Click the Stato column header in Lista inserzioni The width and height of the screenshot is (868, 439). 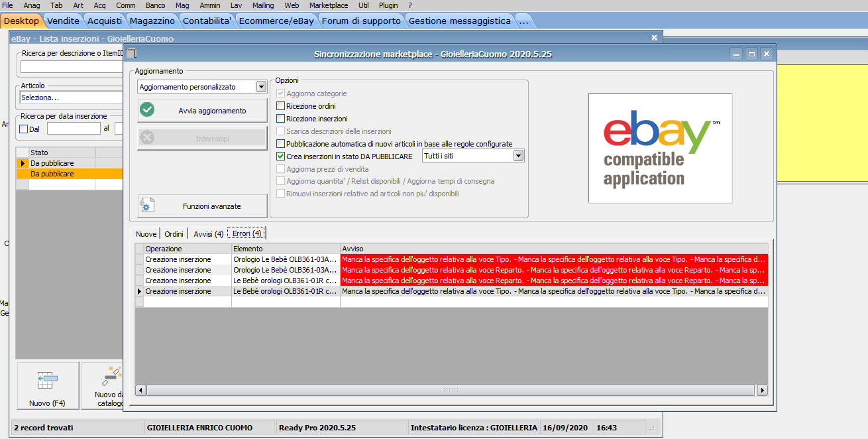tap(62, 153)
